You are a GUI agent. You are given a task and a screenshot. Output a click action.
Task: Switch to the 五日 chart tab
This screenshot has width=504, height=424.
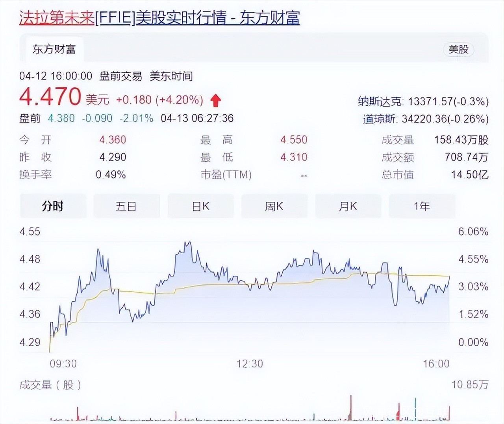[x=126, y=206]
